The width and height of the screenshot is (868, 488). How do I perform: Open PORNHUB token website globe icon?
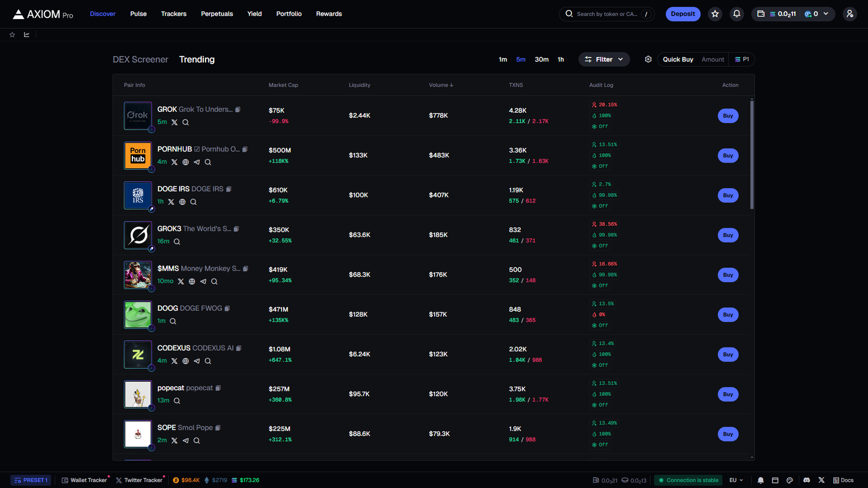coord(186,162)
